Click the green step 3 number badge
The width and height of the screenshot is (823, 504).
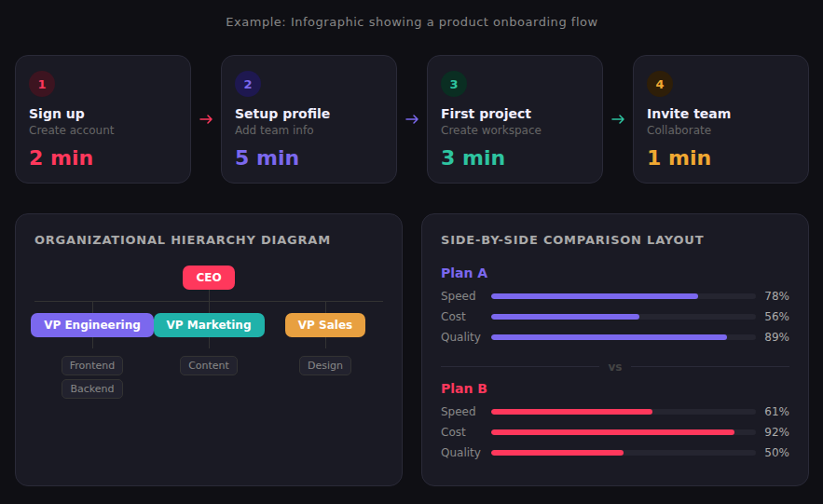coord(454,84)
